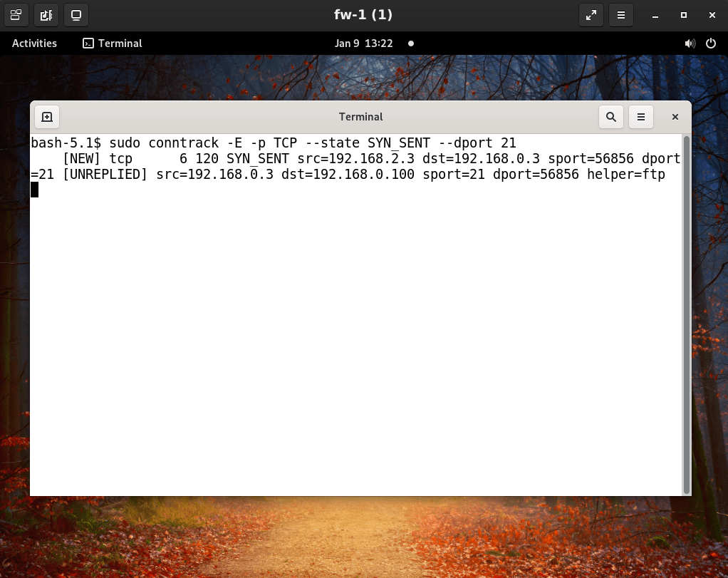The image size is (728, 578).
Task: Toggle fullscreen mode for fw-1 viewer
Action: [591, 15]
